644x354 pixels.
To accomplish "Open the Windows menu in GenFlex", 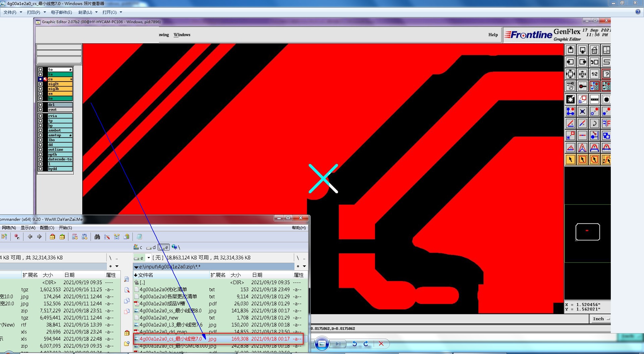I will (182, 35).
